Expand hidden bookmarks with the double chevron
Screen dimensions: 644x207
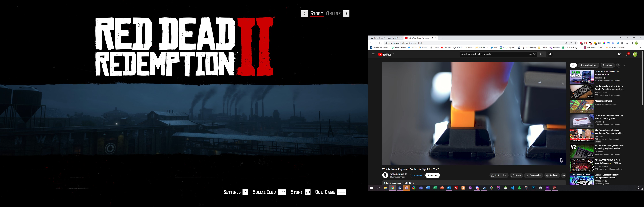(x=641, y=47)
